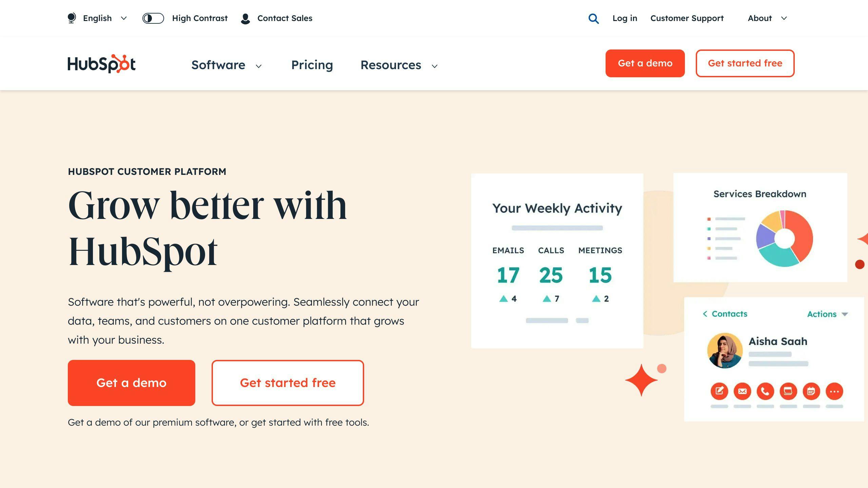Open the About menu in top navigation
The height and width of the screenshot is (488, 868).
[766, 18]
